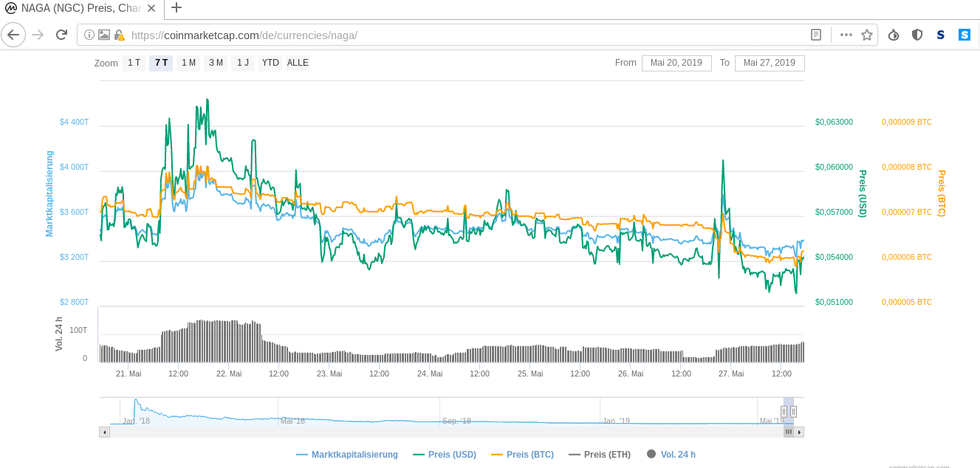Image resolution: width=980 pixels, height=468 pixels.
Task: Click the light blue S square extension icon
Action: [964, 35]
